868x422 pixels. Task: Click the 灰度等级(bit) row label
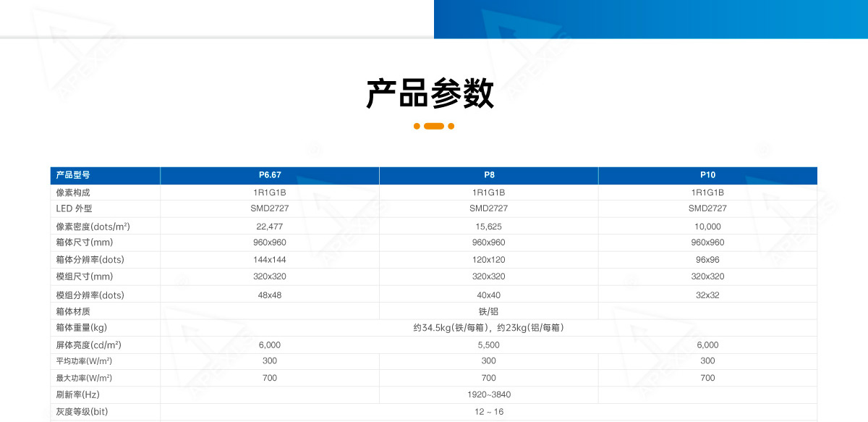click(83, 412)
